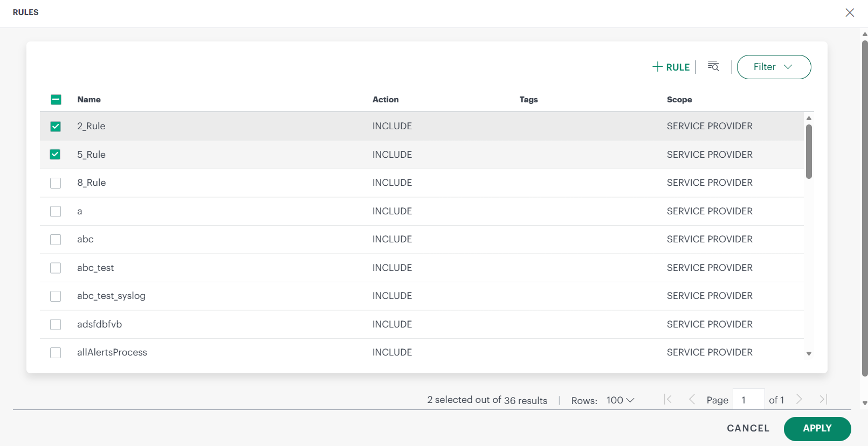Expand the Rows per page dropdown
The width and height of the screenshot is (868, 446).
620,400
